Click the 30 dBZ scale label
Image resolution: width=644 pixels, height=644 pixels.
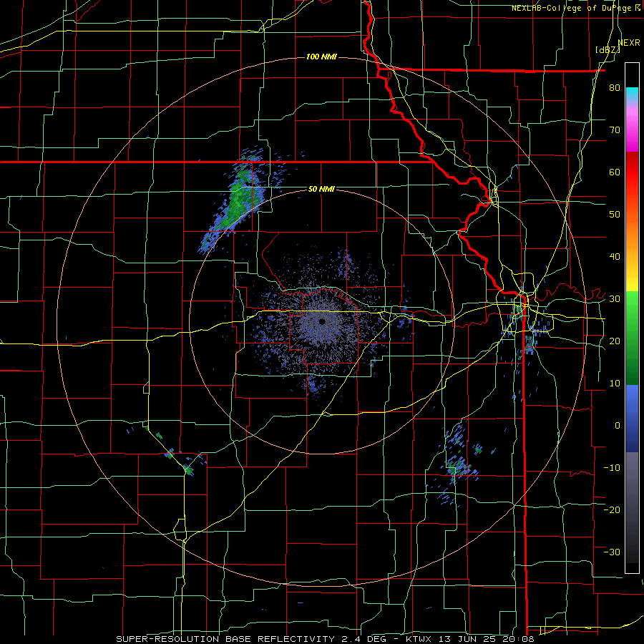[615, 299]
